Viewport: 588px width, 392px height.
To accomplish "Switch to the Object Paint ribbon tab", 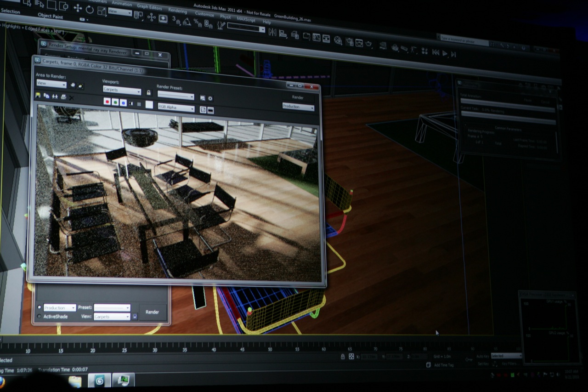I will pyautogui.click(x=51, y=16).
